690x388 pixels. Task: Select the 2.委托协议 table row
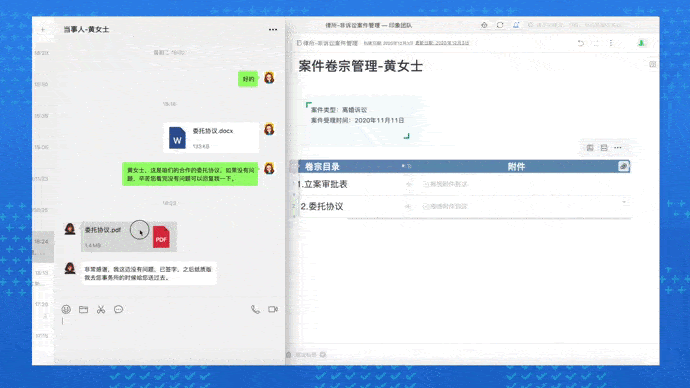[464, 206]
